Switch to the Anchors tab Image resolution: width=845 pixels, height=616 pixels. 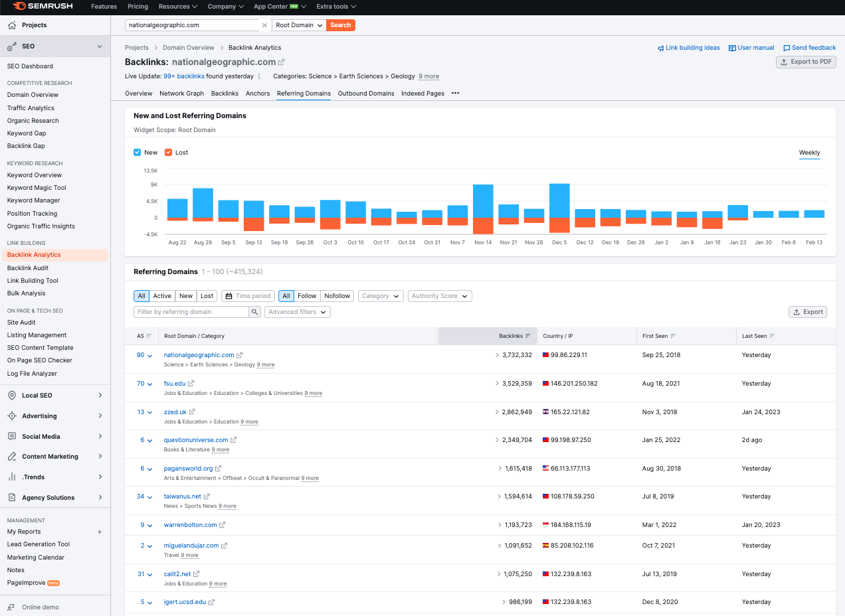pos(258,94)
